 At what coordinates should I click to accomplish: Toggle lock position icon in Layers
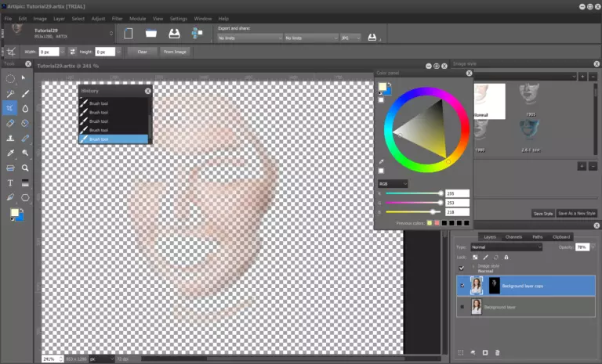tap(496, 258)
